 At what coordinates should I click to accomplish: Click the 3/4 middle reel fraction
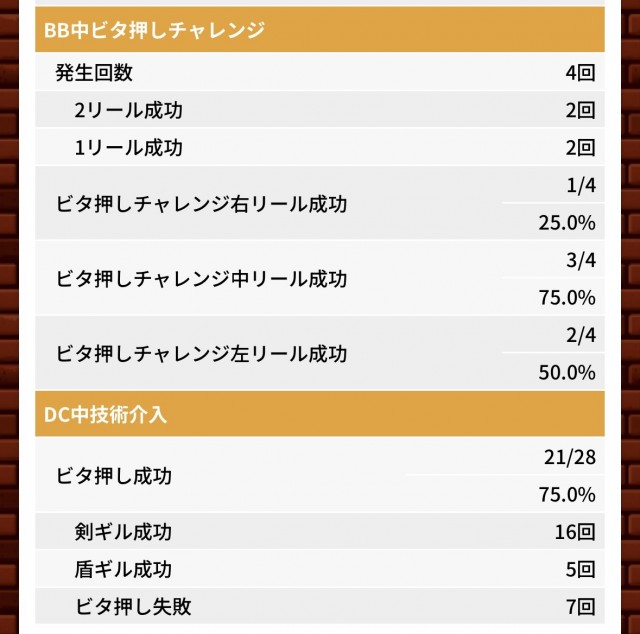pyautogui.click(x=579, y=260)
